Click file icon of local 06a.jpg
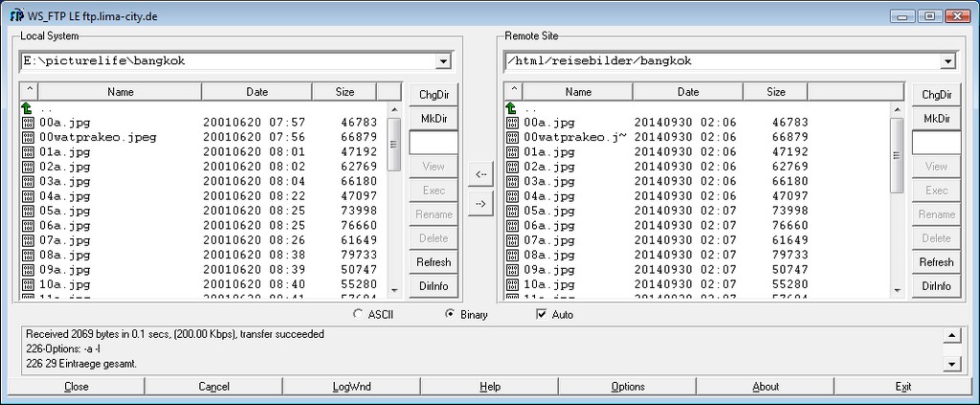This screenshot has height=405, width=980. (28, 226)
